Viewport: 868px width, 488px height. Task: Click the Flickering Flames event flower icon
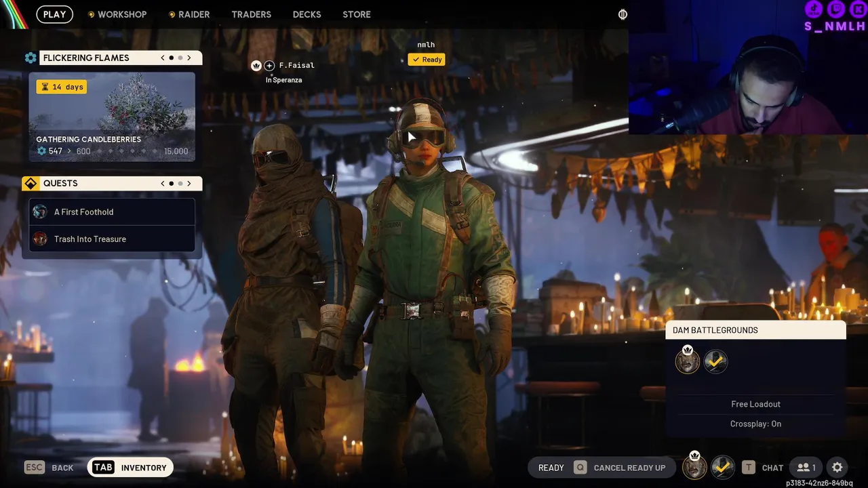[x=31, y=58]
